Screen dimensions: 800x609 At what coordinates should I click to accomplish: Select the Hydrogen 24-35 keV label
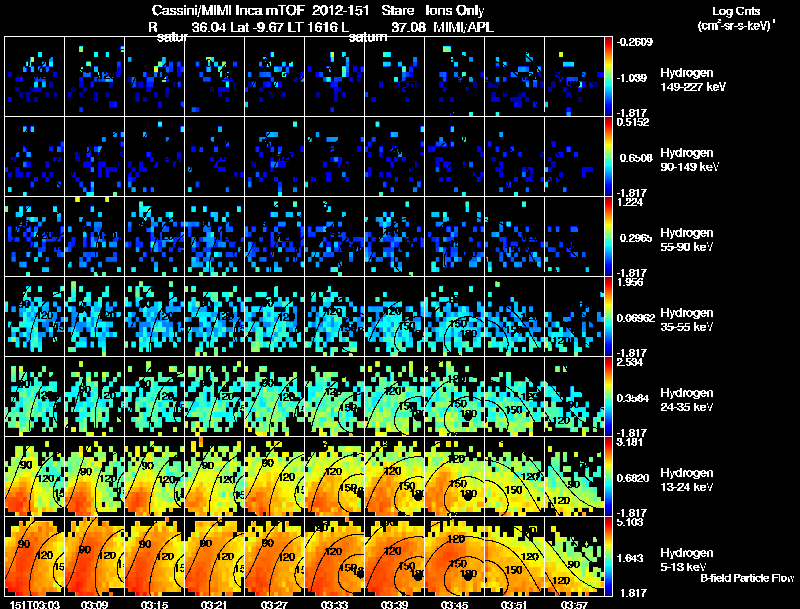[687, 400]
